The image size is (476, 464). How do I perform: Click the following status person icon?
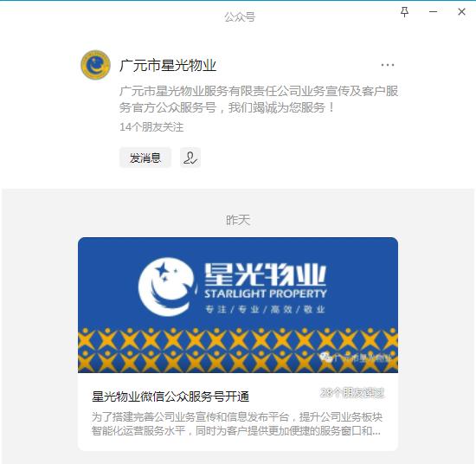(190, 158)
